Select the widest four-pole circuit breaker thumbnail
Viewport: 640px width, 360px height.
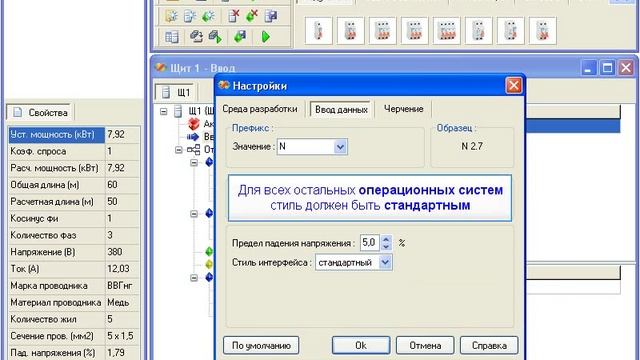[447, 31]
